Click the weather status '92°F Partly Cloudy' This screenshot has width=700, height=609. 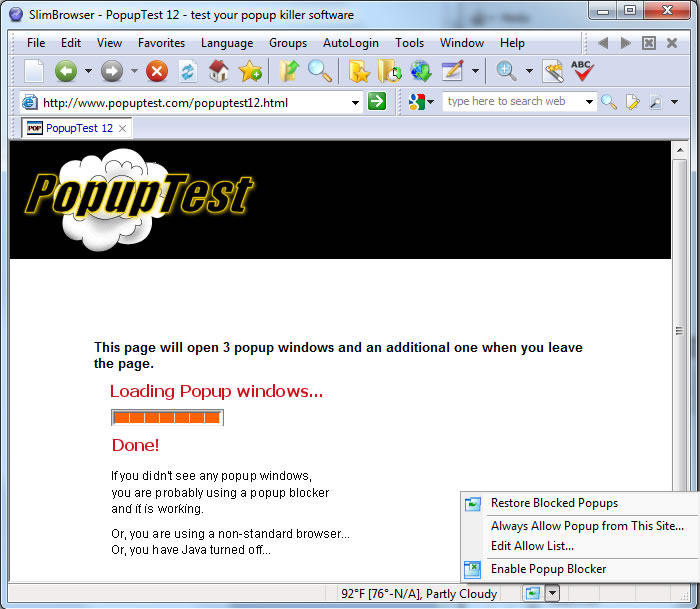419,593
